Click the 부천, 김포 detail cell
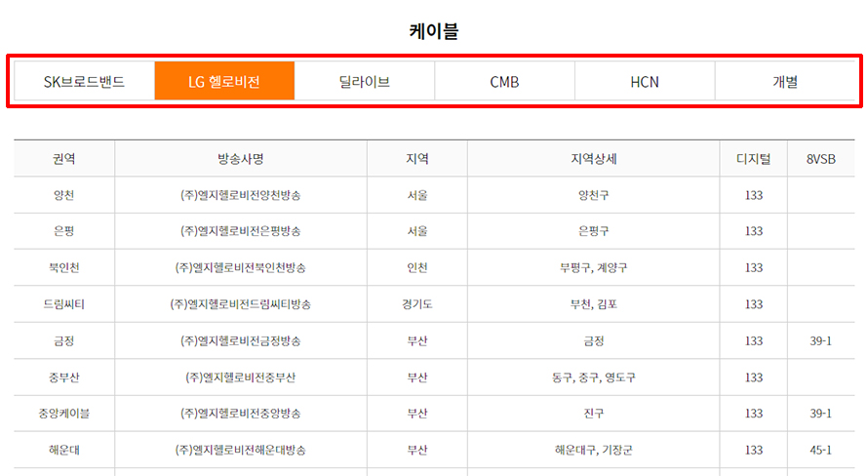868x476 pixels. [593, 304]
